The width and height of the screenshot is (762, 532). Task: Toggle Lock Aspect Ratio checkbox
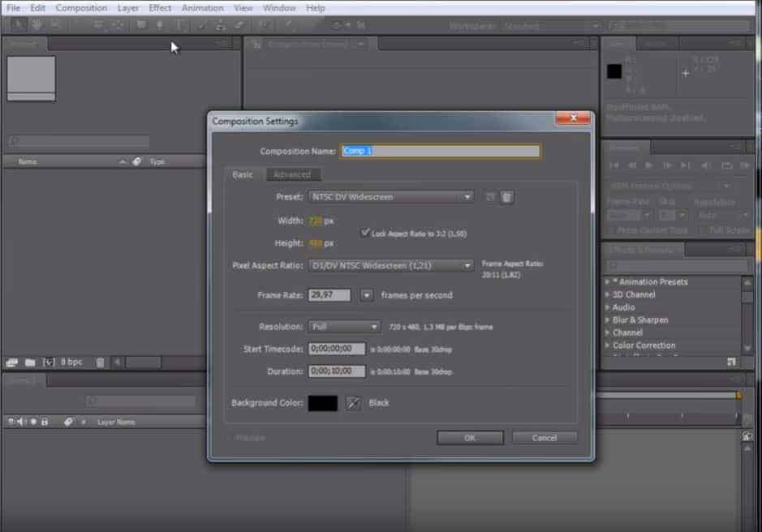[x=365, y=233]
